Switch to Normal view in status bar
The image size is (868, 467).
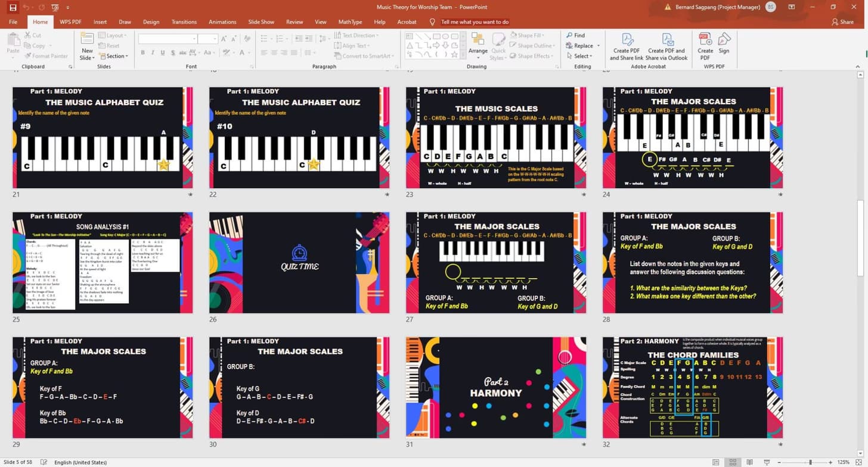click(715, 462)
